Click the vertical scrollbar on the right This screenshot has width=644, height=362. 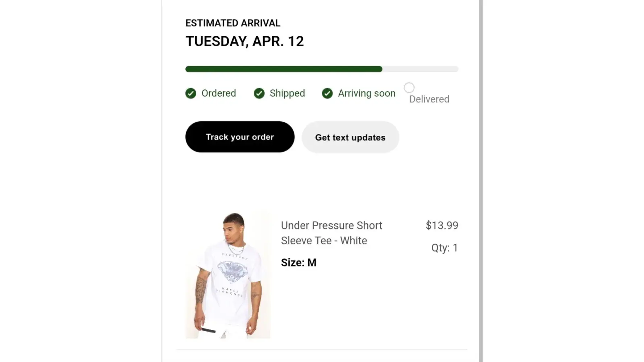coord(481,181)
